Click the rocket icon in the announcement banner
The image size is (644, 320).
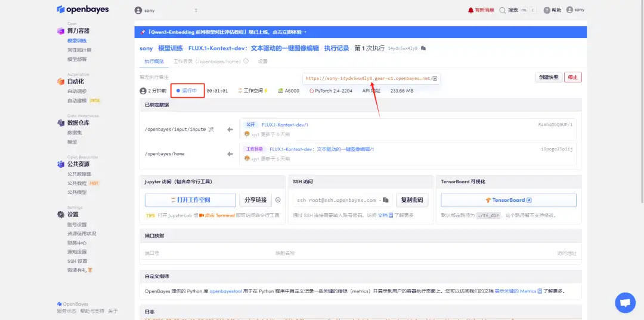coord(143,32)
